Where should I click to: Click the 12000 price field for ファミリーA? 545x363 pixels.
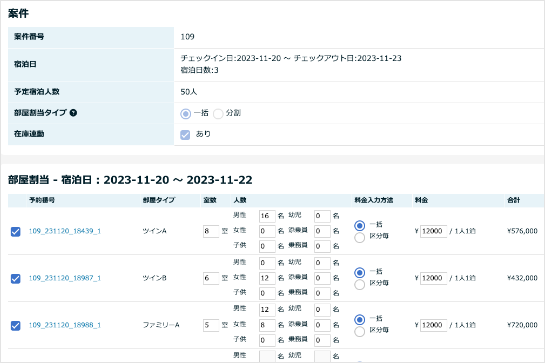click(x=433, y=325)
